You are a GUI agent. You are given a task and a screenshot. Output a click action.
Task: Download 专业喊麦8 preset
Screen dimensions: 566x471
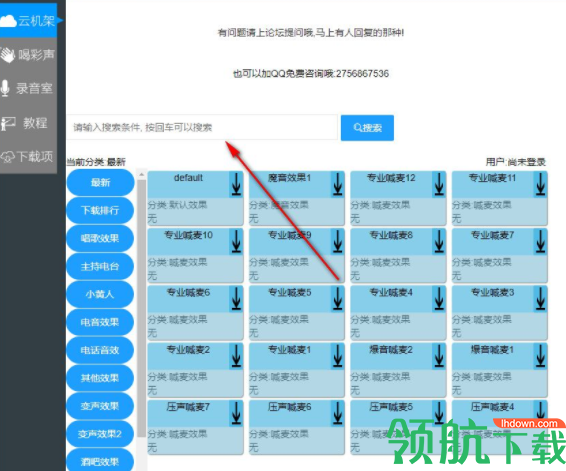[x=439, y=241]
